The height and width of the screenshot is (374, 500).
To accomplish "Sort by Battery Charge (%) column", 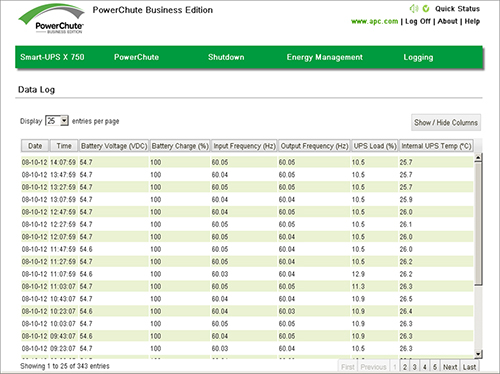I will pos(180,146).
